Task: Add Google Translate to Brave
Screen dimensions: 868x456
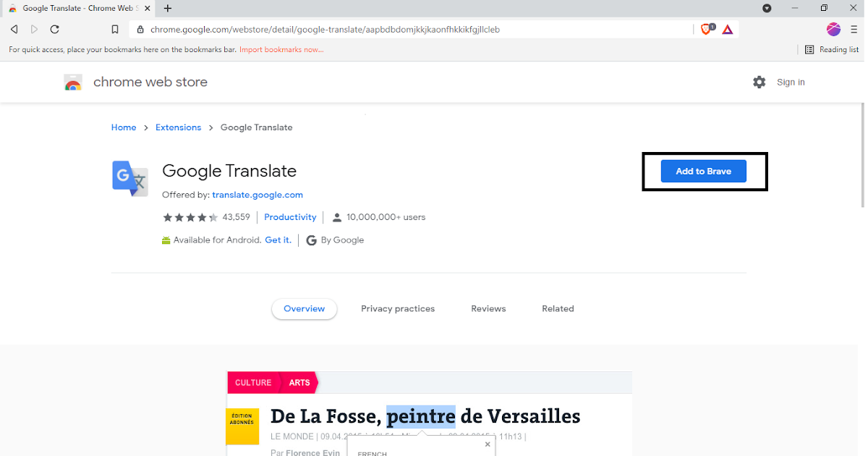Action: [703, 171]
